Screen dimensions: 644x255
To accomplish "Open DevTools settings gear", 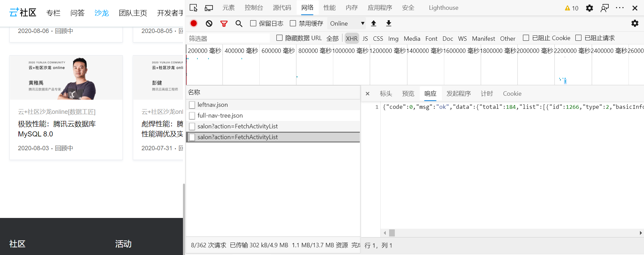I will tap(589, 8).
